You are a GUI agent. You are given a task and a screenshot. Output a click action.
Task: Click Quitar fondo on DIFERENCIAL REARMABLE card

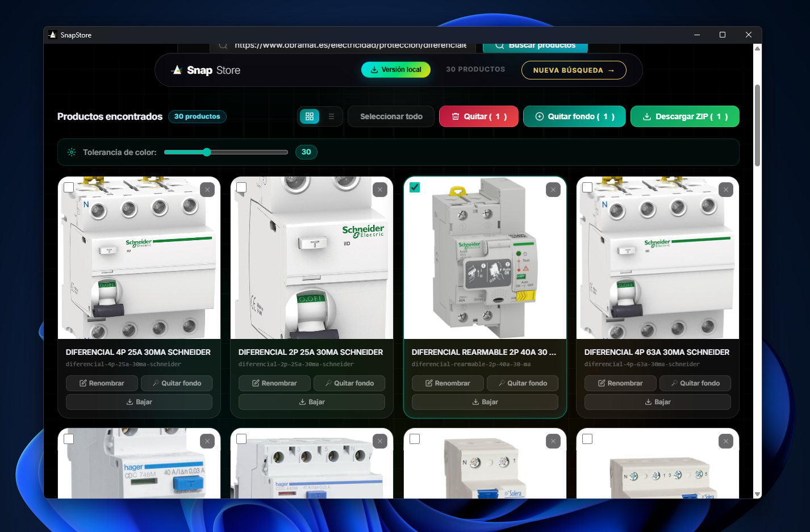coord(523,383)
